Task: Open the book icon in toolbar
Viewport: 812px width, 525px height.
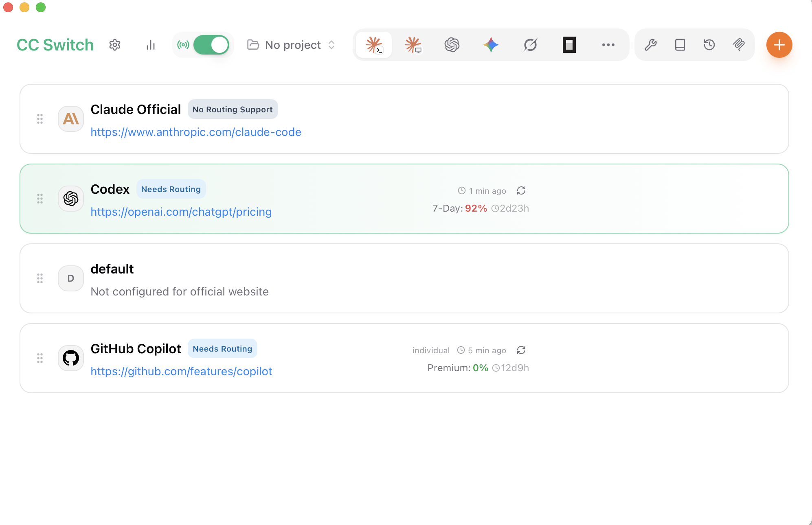Action: (x=680, y=45)
